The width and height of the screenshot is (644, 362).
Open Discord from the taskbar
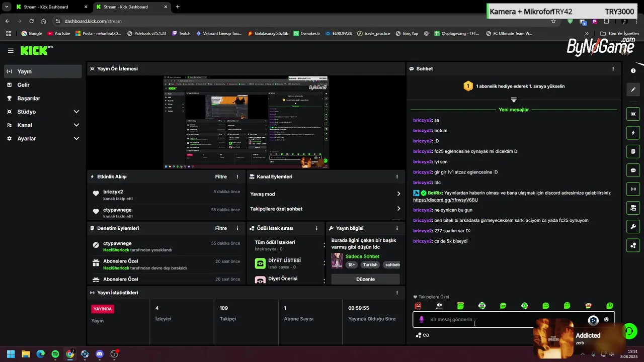pyautogui.click(x=100, y=354)
